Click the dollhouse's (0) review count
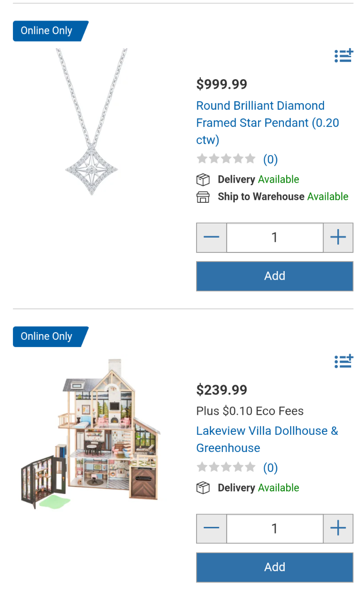Image resolution: width=364 pixels, height=598 pixels. tap(270, 467)
